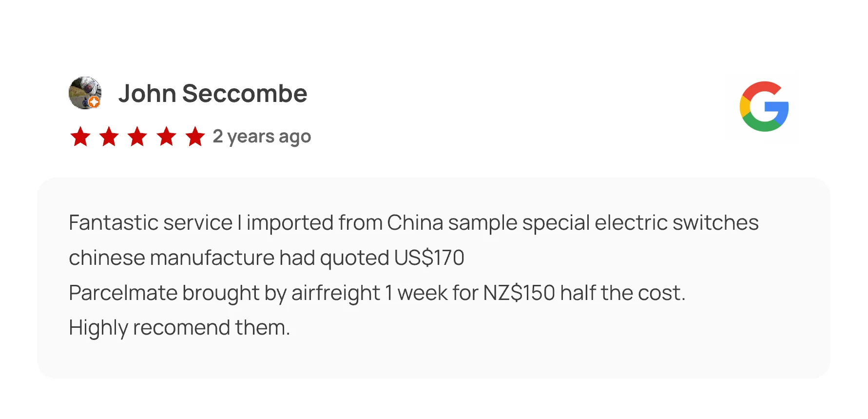The height and width of the screenshot is (419, 868).
Task: Click the word 'Parcelmate' in the review
Action: click(x=123, y=293)
